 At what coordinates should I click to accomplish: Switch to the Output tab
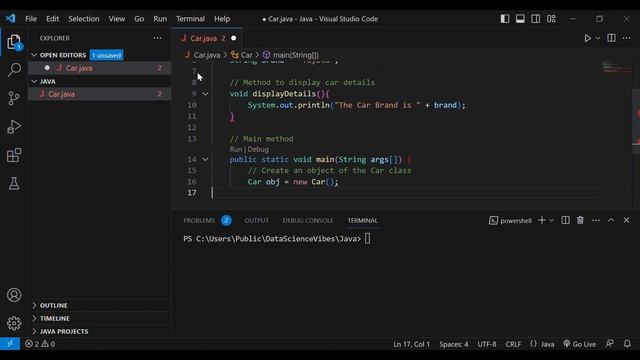pos(256,220)
